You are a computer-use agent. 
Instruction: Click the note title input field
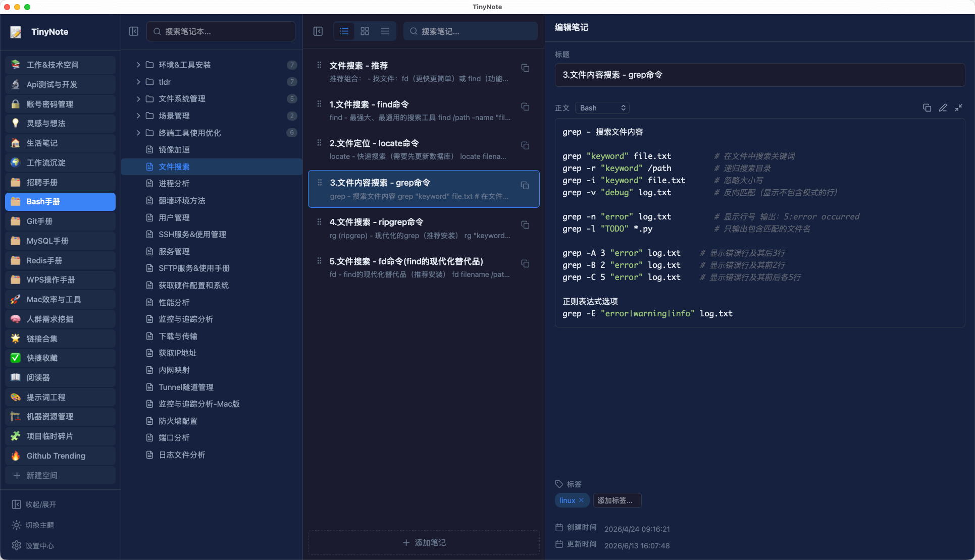click(x=759, y=75)
